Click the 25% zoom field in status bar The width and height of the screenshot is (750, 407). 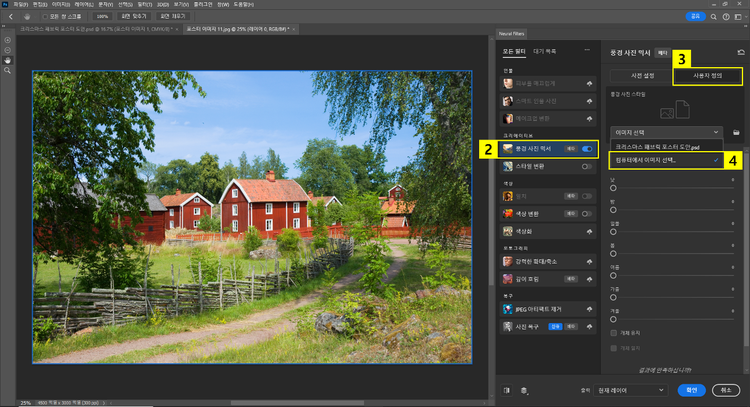point(25,403)
